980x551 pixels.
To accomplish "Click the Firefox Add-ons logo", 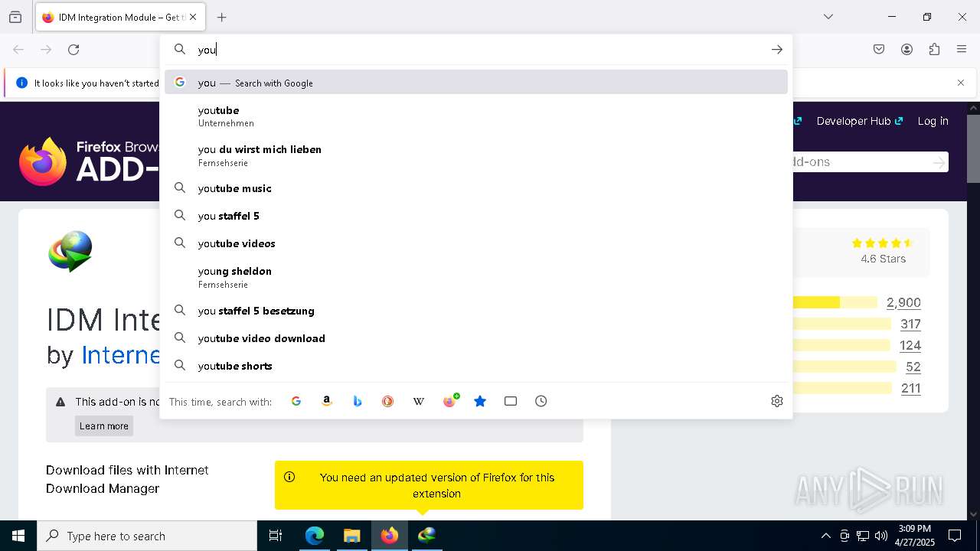I will tap(89, 161).
